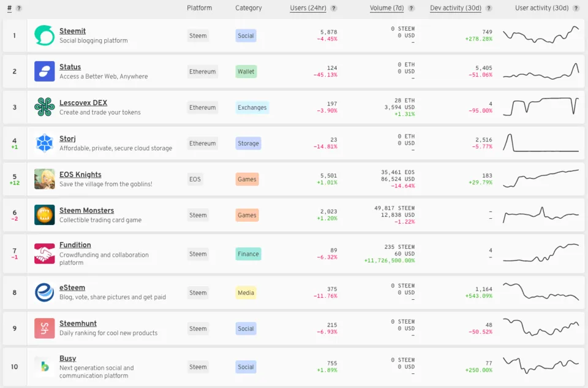Filter by Steem platform tag in Steemit row
The height and width of the screenshot is (388, 588).
pos(198,36)
